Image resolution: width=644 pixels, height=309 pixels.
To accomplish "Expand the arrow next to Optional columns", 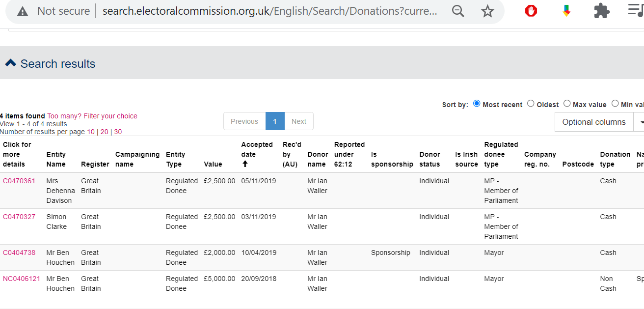I will (640, 122).
